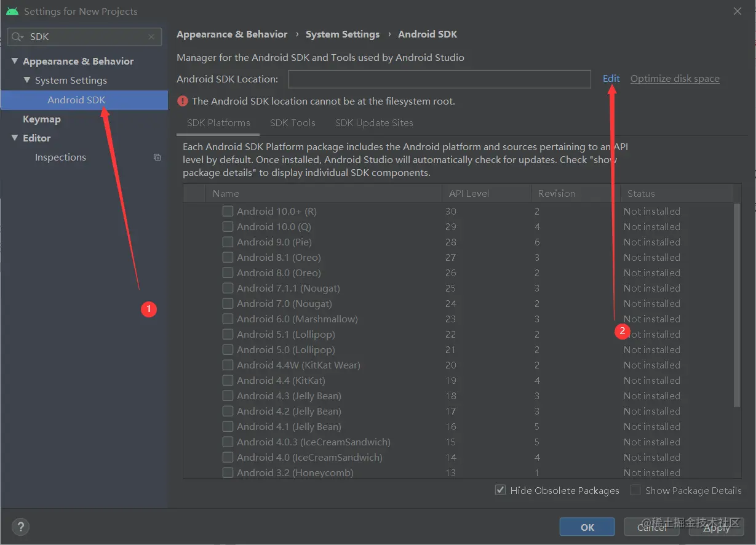The image size is (756, 545).
Task: Switch to the SDK Tools tab
Action: 293,122
